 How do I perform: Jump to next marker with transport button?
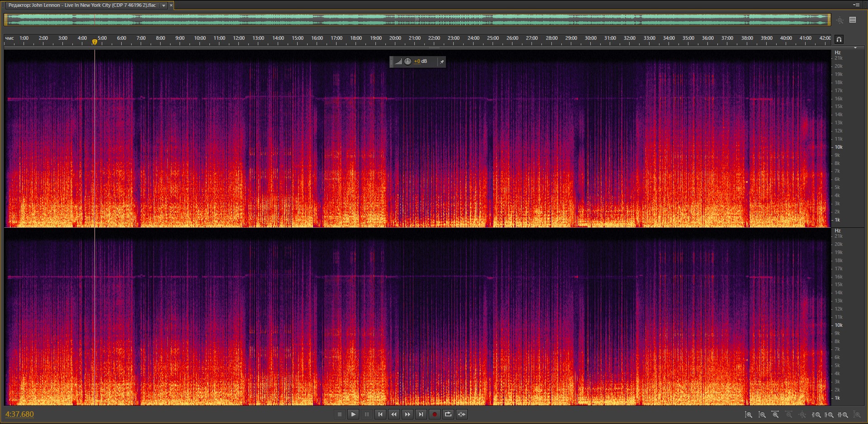click(x=421, y=415)
